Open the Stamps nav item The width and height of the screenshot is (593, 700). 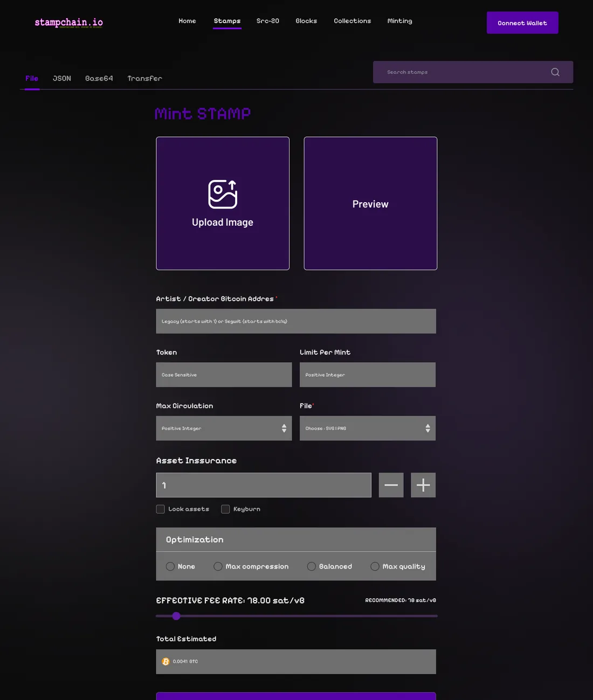[x=227, y=21]
